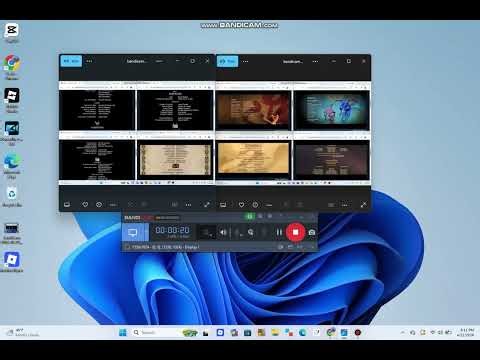480x360 pixels.
Task: Click the blue Edit button in left Photos window
Action: 71,61
